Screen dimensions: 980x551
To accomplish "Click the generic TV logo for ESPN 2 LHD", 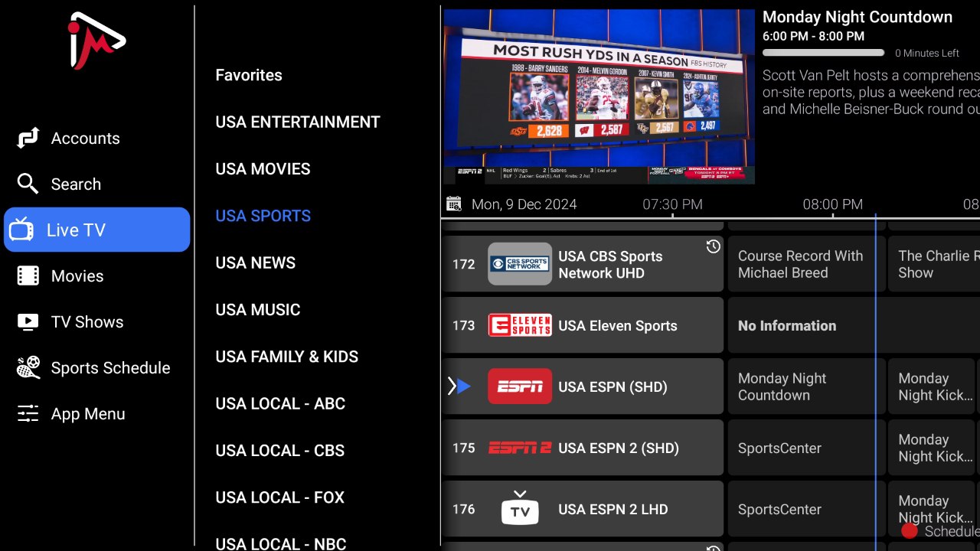I will (x=520, y=507).
